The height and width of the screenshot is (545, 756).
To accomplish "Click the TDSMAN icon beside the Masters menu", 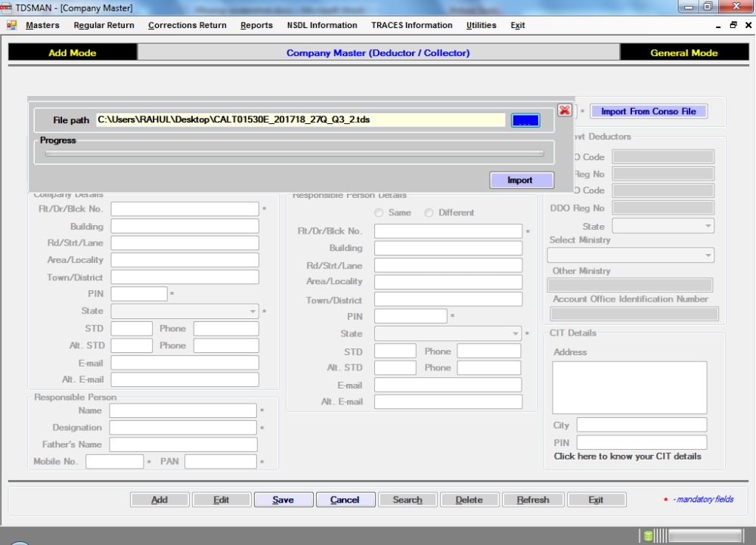I will click(x=11, y=25).
